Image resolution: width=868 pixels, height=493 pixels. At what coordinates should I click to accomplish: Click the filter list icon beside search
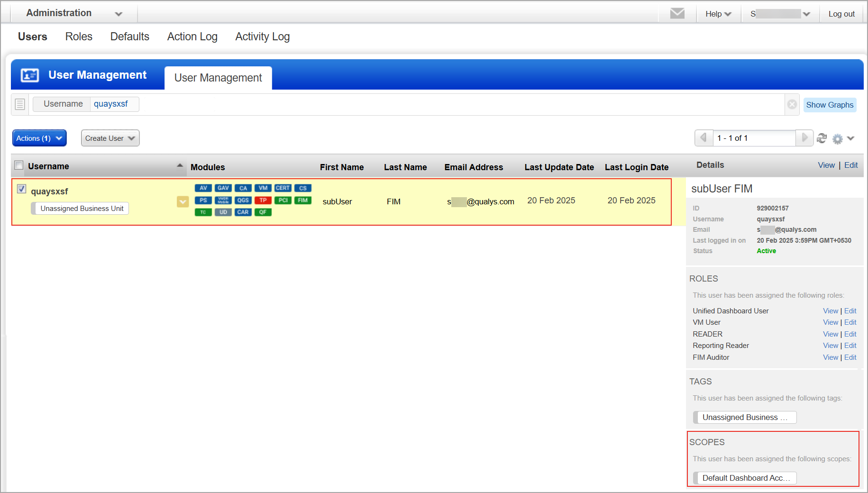pos(20,104)
